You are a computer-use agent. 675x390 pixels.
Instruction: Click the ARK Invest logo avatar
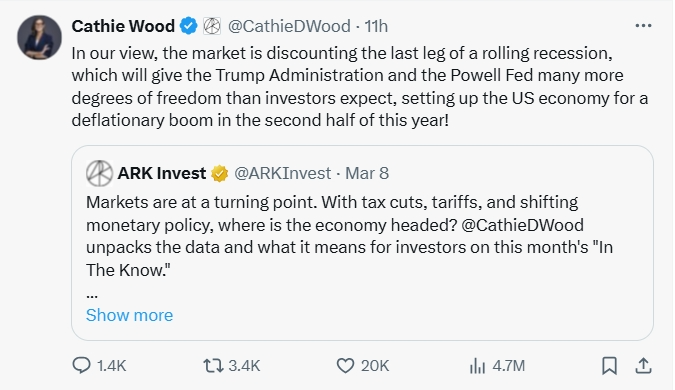click(x=99, y=173)
